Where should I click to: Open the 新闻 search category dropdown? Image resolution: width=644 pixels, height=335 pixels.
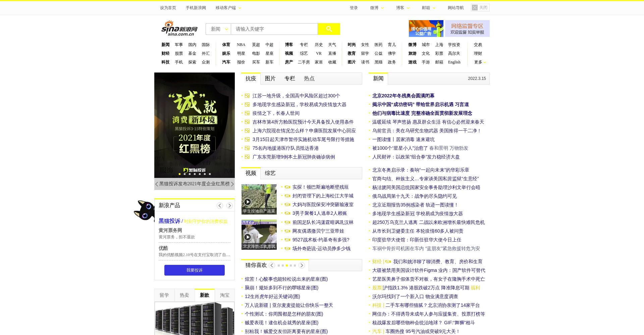coord(218,29)
